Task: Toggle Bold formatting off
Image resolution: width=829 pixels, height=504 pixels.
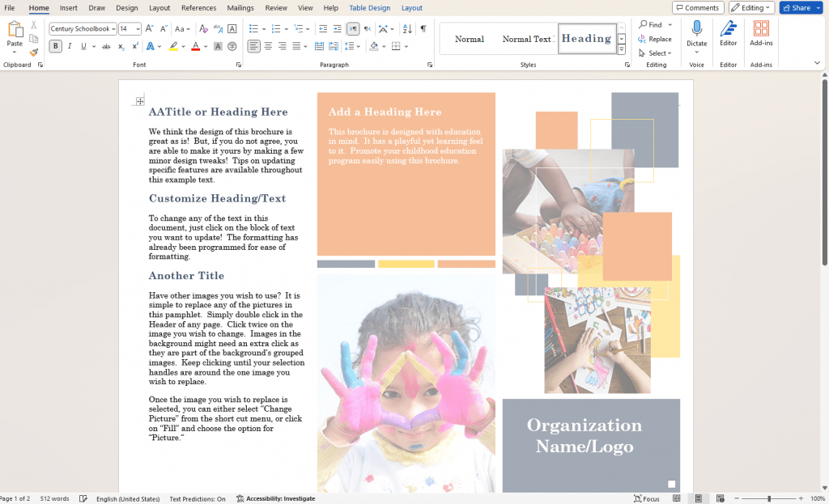Action: tap(56, 46)
